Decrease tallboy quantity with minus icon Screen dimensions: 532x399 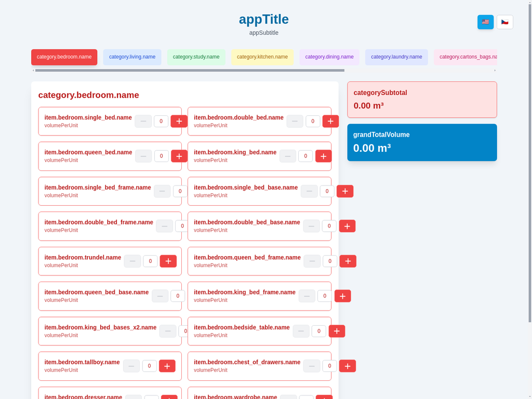click(x=131, y=366)
